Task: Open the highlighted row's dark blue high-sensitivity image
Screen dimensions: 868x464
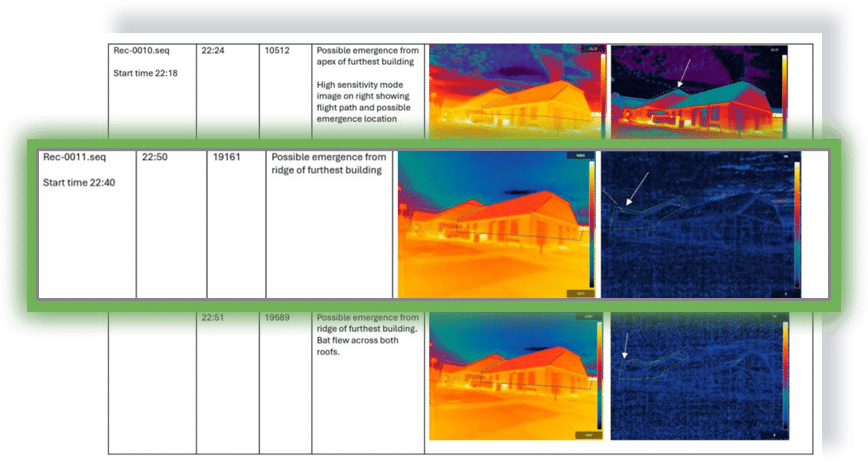Action: click(x=701, y=224)
